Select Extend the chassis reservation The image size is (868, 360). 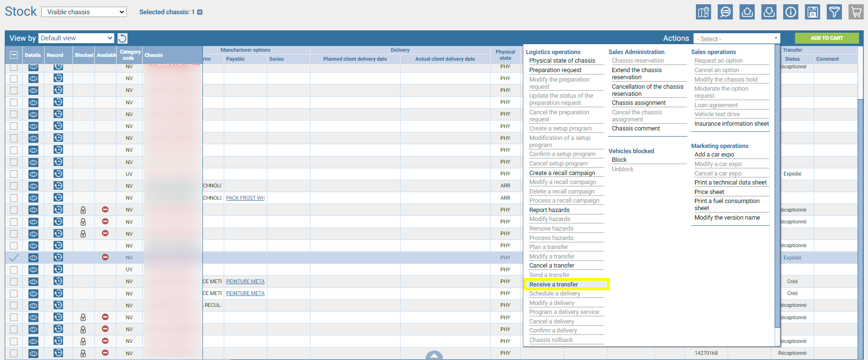point(637,74)
